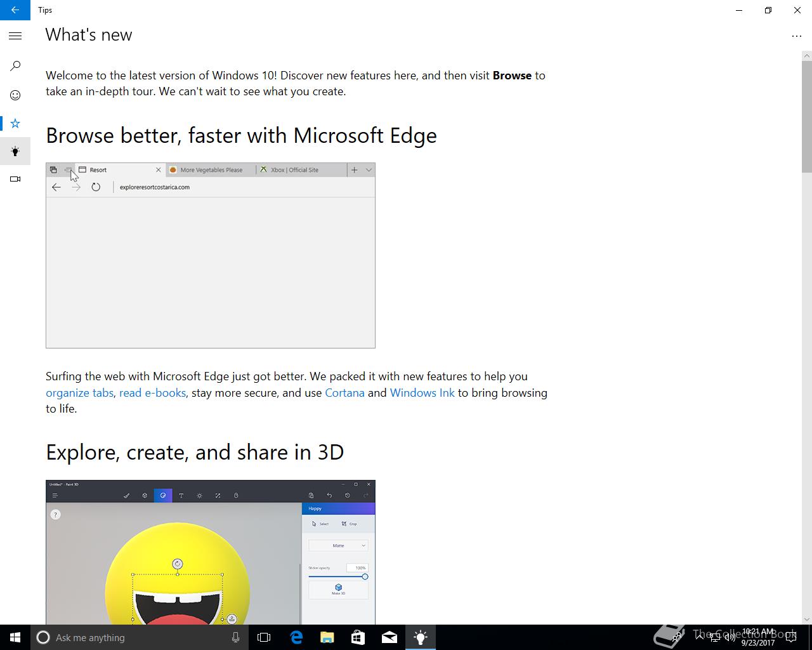
Task: Click the bold 'Browse' word in intro
Action: point(512,76)
